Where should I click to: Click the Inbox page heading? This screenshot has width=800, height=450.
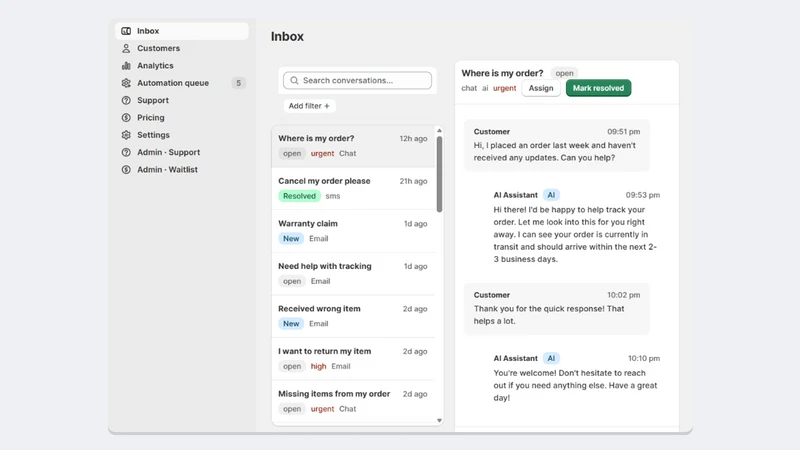(287, 37)
